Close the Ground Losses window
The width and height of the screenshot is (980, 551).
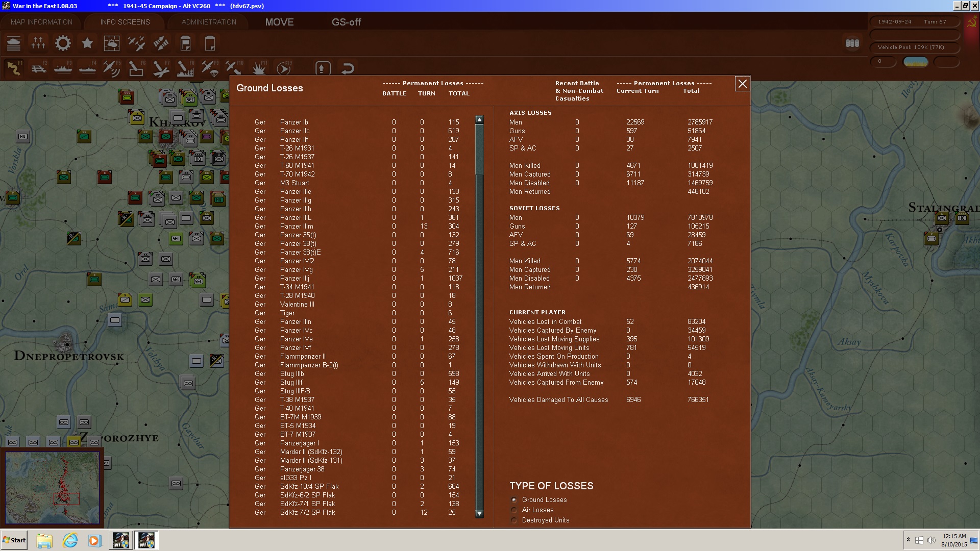pos(742,84)
